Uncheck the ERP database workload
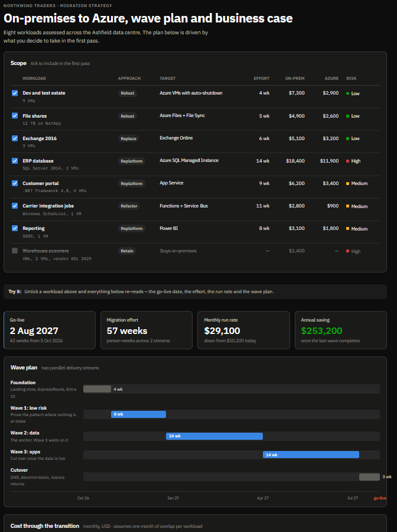Viewport: 397px width, 532px height. click(x=15, y=160)
